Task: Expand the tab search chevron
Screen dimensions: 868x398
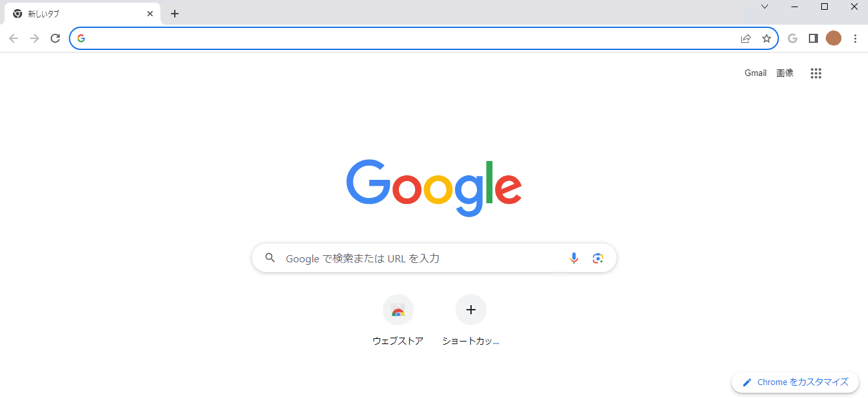Action: click(765, 6)
